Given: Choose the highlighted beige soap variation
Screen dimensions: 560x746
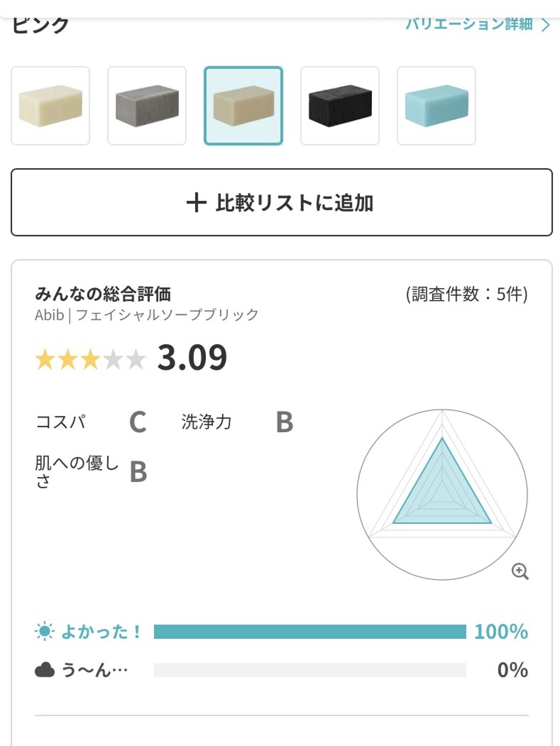Looking at the screenshot, I should (243, 106).
